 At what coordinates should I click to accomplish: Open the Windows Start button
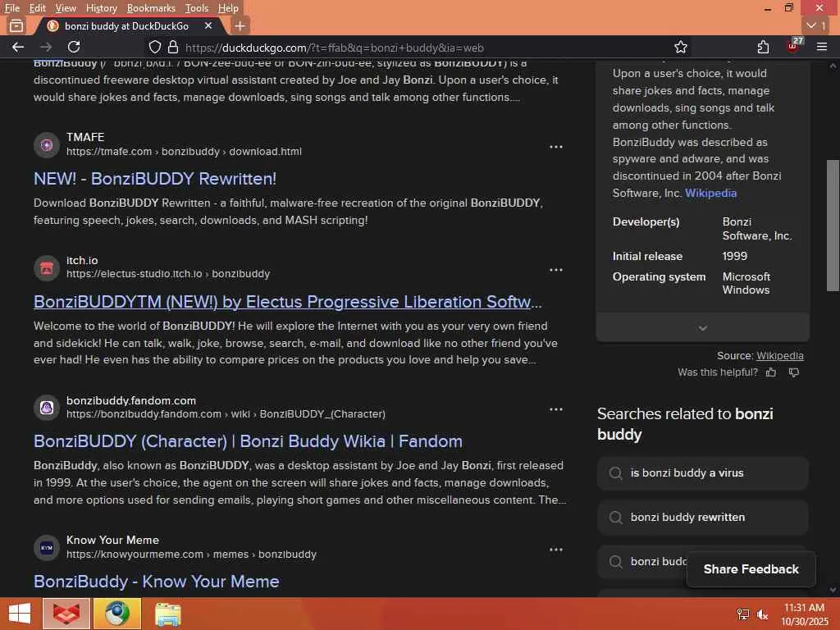(20, 614)
